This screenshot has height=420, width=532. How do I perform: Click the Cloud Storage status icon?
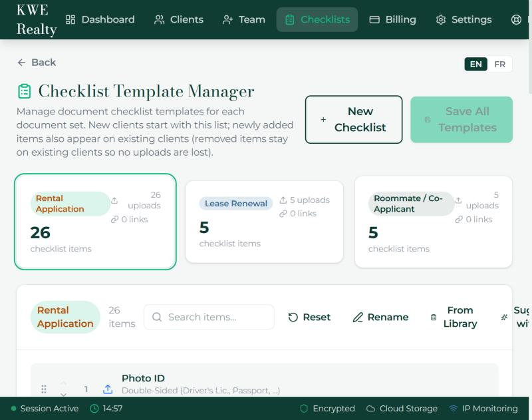(371, 409)
